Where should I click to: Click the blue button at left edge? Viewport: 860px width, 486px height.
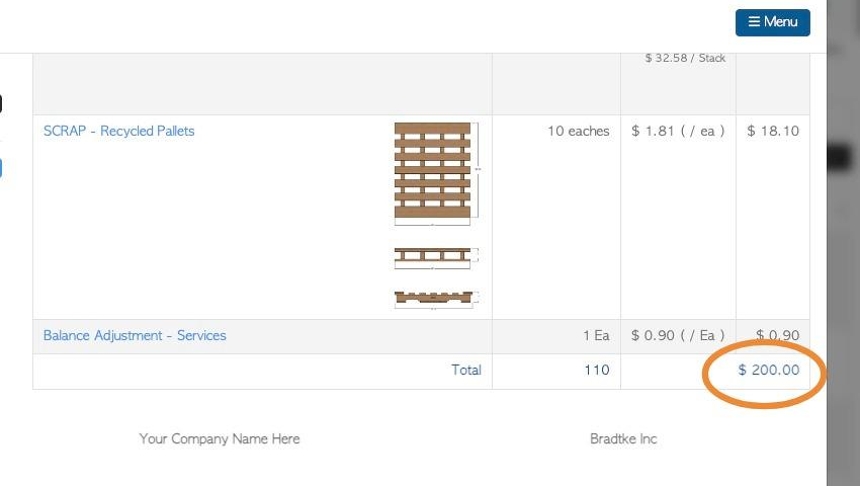click(x=1, y=168)
